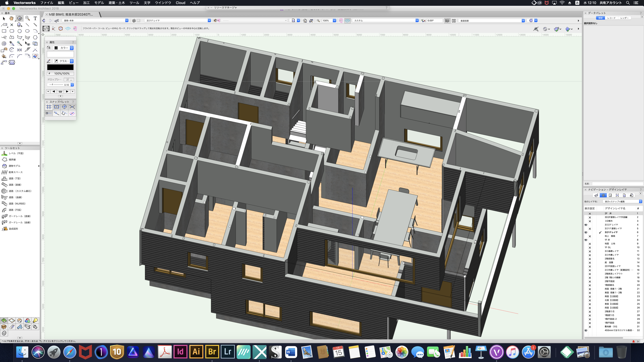Hide the 3D2Fレイヤ layer eye icon

tap(586, 225)
